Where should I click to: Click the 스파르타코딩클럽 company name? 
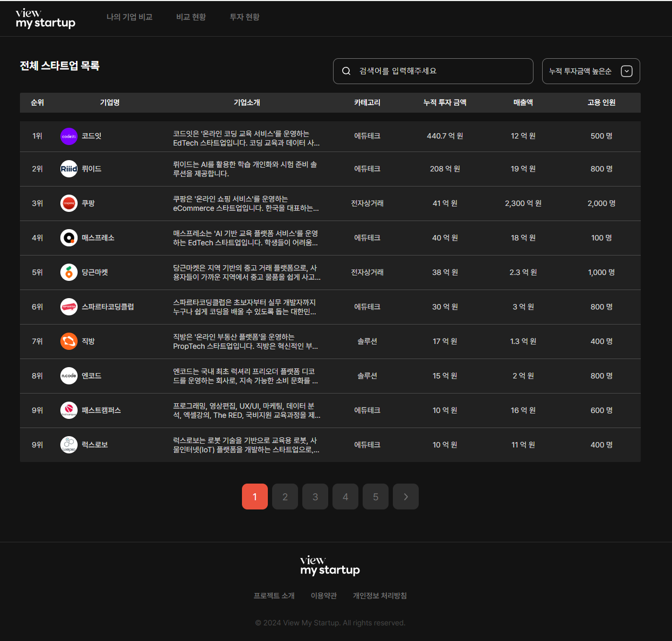point(108,307)
